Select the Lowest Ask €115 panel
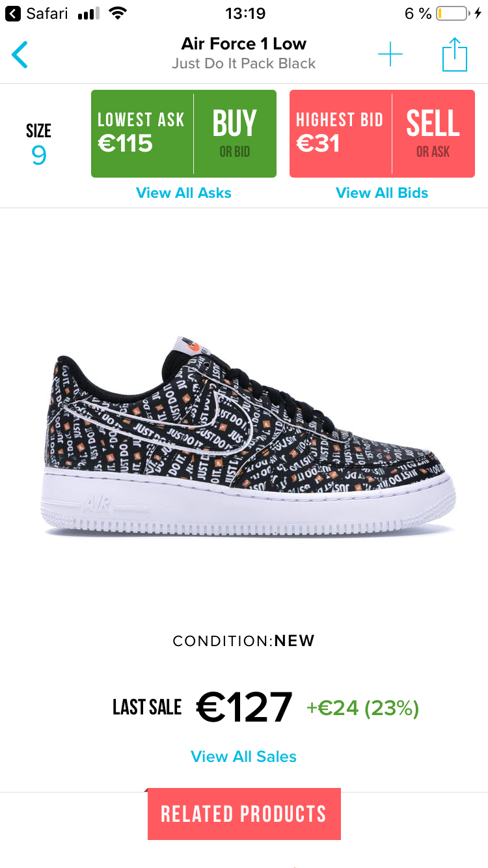The height and width of the screenshot is (868, 488). click(142, 133)
